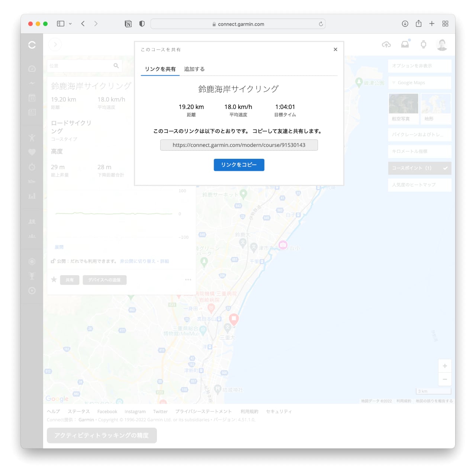Click the watch device icon
The image size is (476, 476).
(423, 45)
